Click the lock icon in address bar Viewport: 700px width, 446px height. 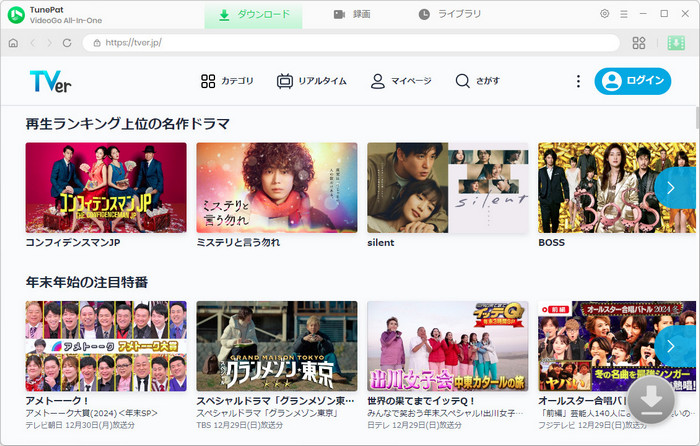96,43
